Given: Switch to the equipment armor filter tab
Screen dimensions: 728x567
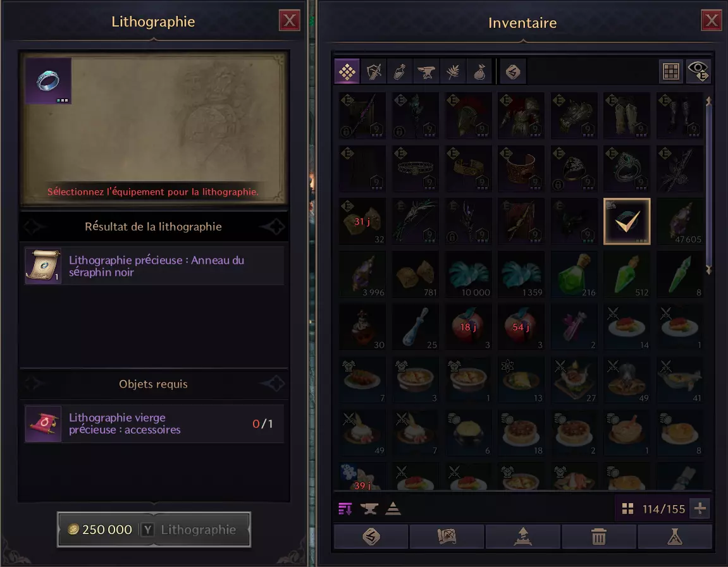Looking at the screenshot, I should coord(374,71).
